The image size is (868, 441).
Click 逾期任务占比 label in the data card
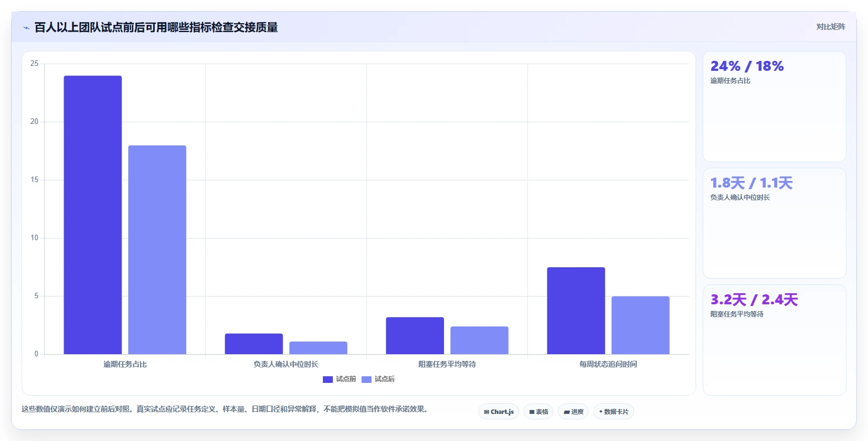pos(730,81)
